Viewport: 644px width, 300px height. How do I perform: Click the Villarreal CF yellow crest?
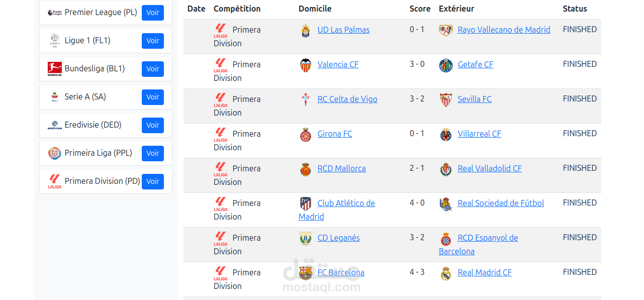point(445,135)
